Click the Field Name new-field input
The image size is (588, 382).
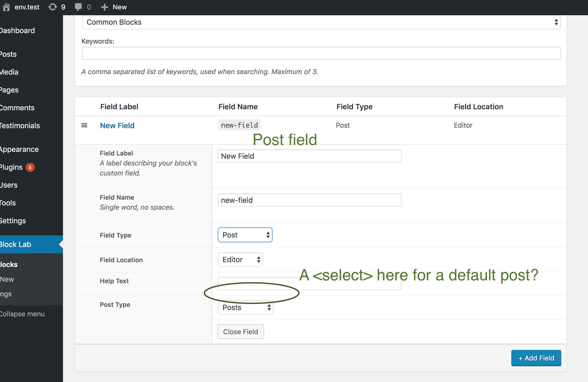point(309,200)
